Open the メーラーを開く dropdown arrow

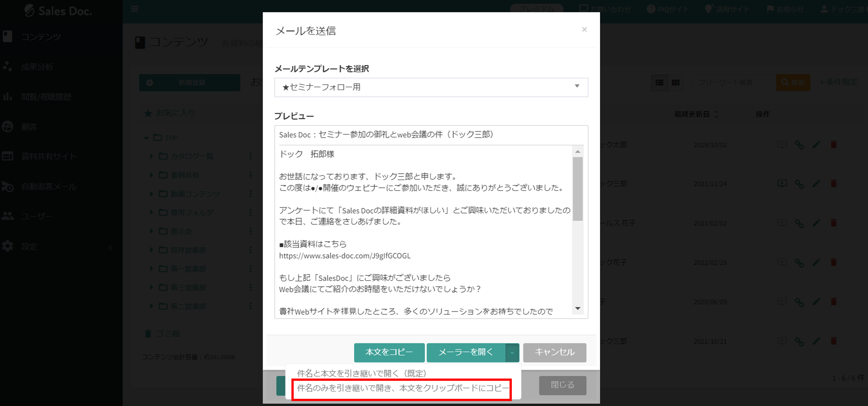pos(512,353)
